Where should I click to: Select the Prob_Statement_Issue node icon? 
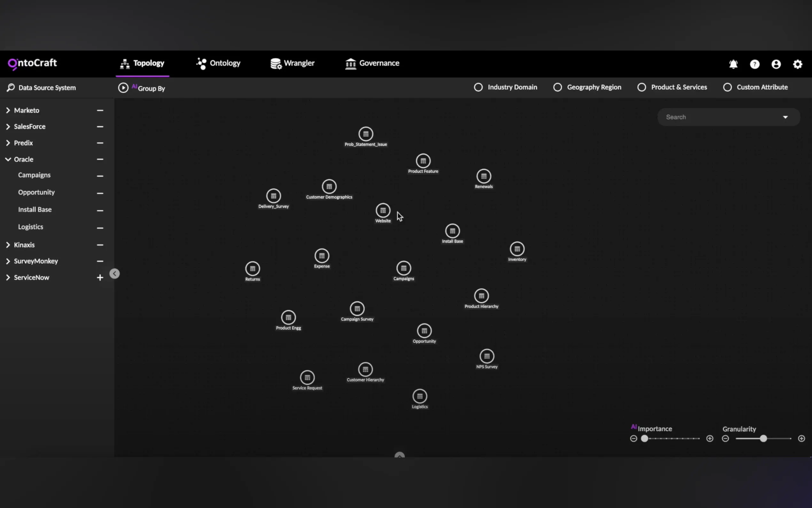coord(366,134)
